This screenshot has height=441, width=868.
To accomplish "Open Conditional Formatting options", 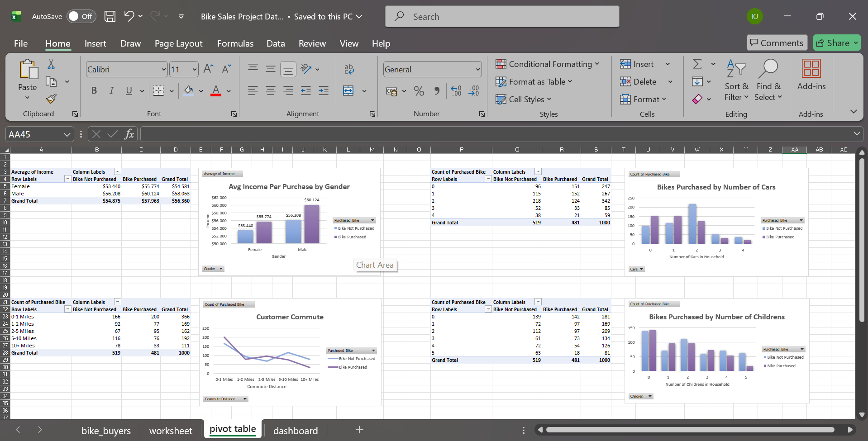I will (548, 64).
